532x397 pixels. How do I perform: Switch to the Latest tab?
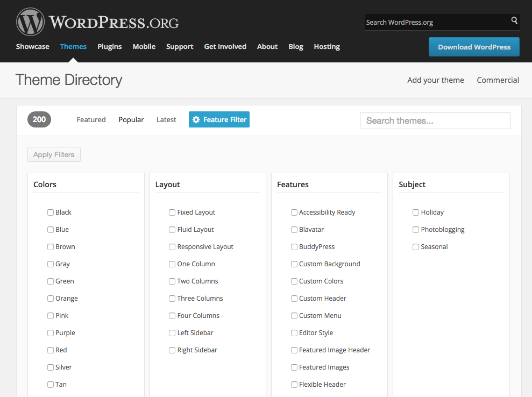pyautogui.click(x=166, y=119)
